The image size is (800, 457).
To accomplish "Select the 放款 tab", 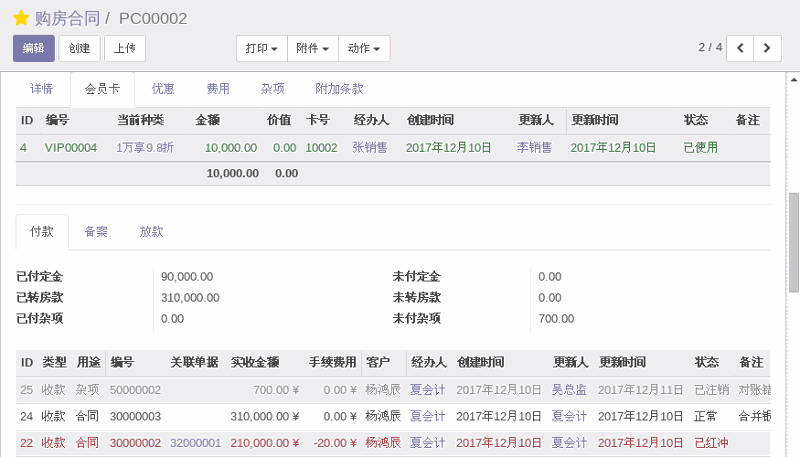I will click(151, 231).
